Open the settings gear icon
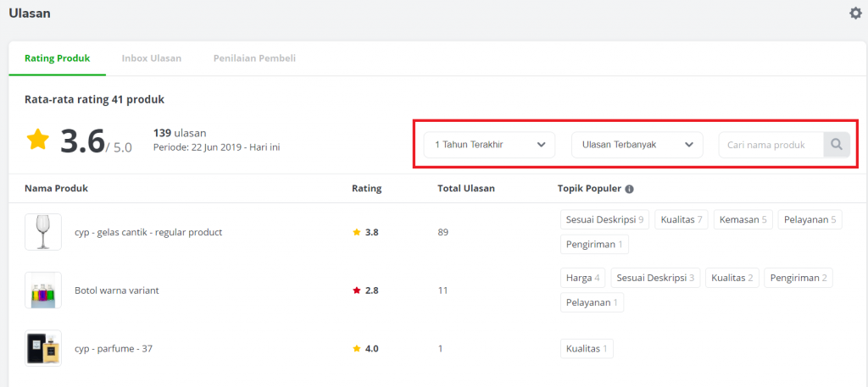 [x=855, y=14]
